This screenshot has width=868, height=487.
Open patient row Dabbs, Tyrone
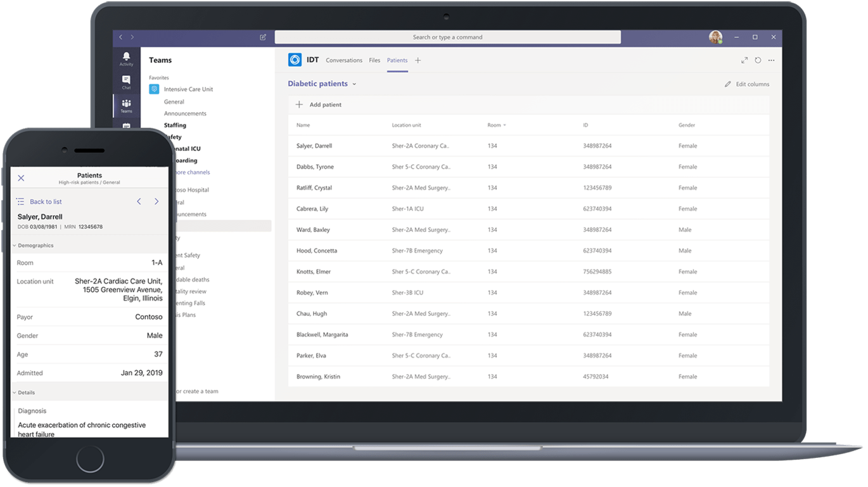tap(528, 167)
